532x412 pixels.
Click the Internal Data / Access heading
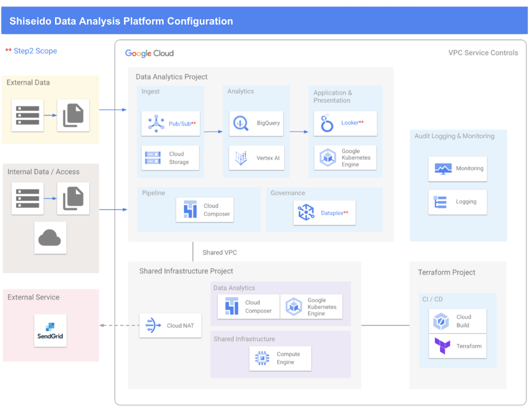click(43, 172)
